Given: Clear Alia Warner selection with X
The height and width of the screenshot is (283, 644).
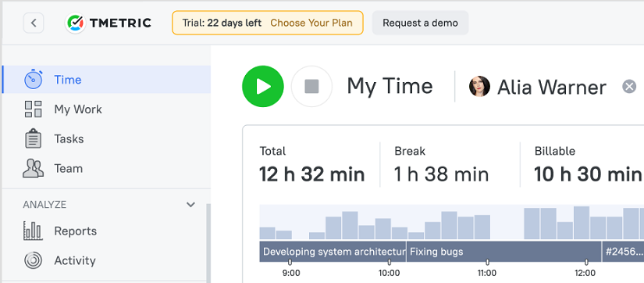Looking at the screenshot, I should tap(629, 86).
